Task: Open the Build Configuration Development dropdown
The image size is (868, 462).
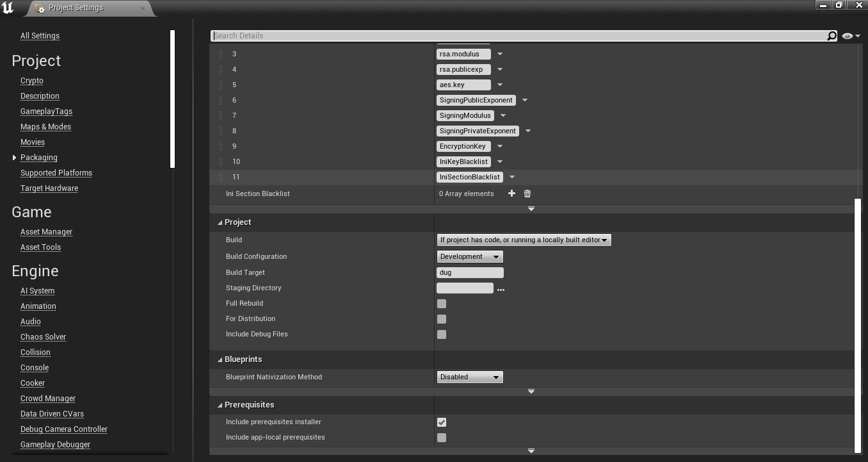Action: pos(470,256)
